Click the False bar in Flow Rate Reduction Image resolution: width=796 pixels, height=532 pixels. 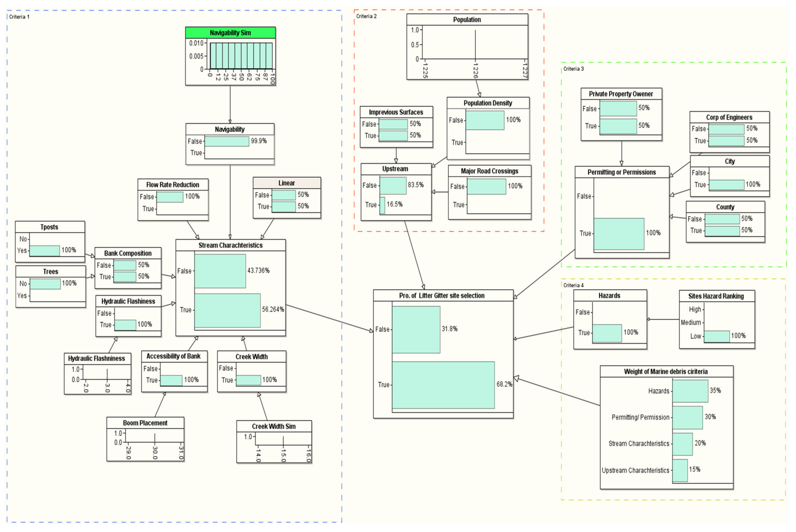click(170, 197)
